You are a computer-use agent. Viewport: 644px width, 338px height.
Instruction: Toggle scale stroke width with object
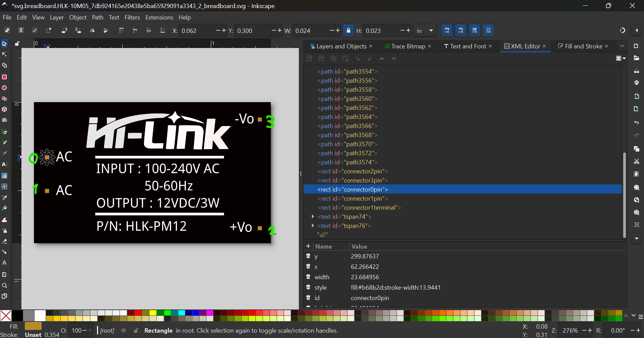[447, 31]
